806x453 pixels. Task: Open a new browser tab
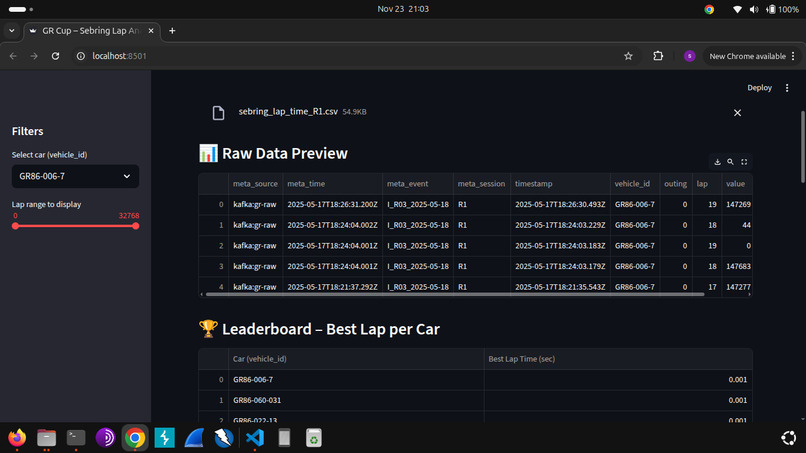click(172, 31)
